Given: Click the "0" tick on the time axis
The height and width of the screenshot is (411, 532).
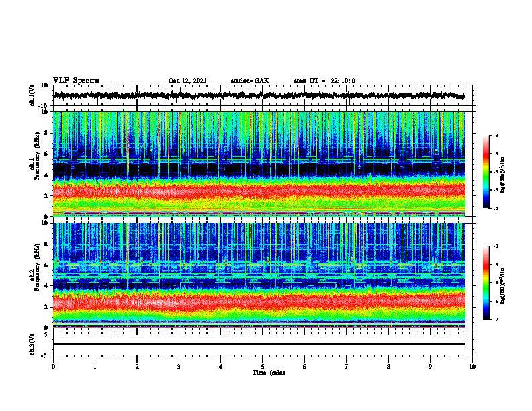Looking at the screenshot, I should pos(53,367).
